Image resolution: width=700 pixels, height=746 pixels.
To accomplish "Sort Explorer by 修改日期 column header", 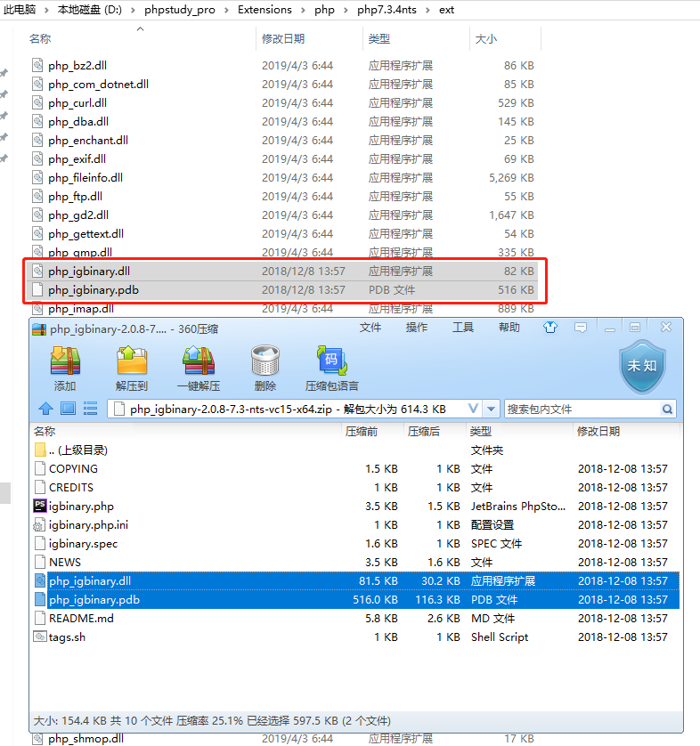I will click(283, 38).
